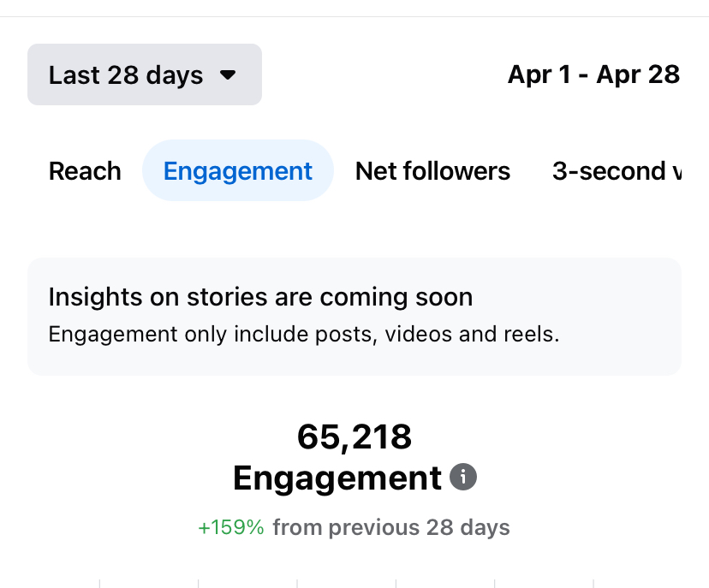Click the Apr 28 end date text
The image size is (709, 588).
tap(638, 74)
